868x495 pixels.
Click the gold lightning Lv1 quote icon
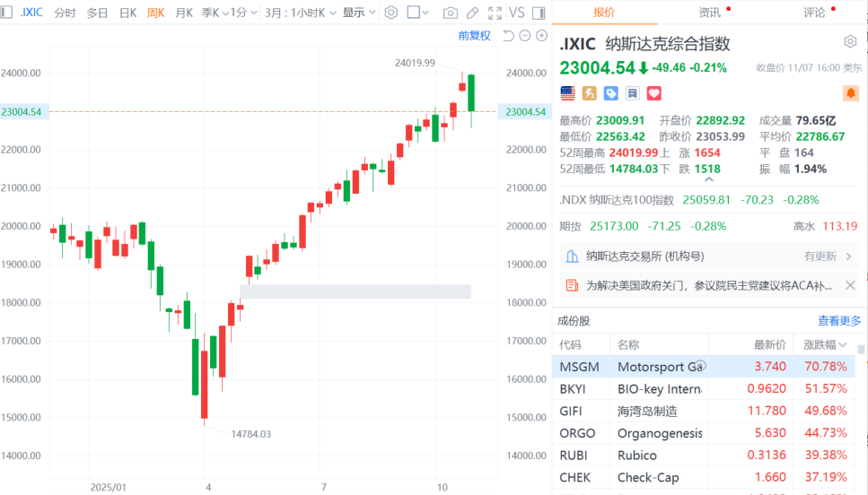click(x=589, y=93)
